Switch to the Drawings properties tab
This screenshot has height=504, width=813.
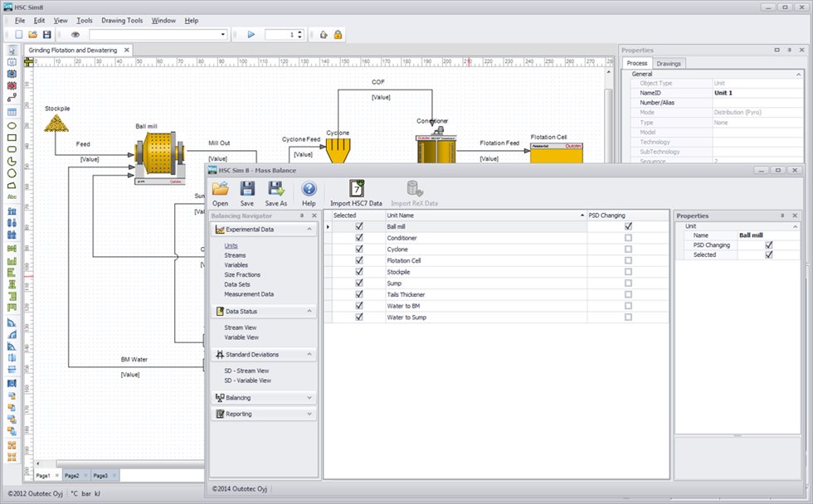click(x=669, y=63)
